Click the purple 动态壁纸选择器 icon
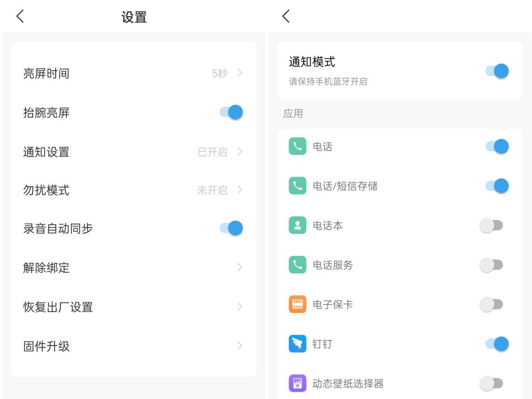The height and width of the screenshot is (399, 532). tap(297, 383)
